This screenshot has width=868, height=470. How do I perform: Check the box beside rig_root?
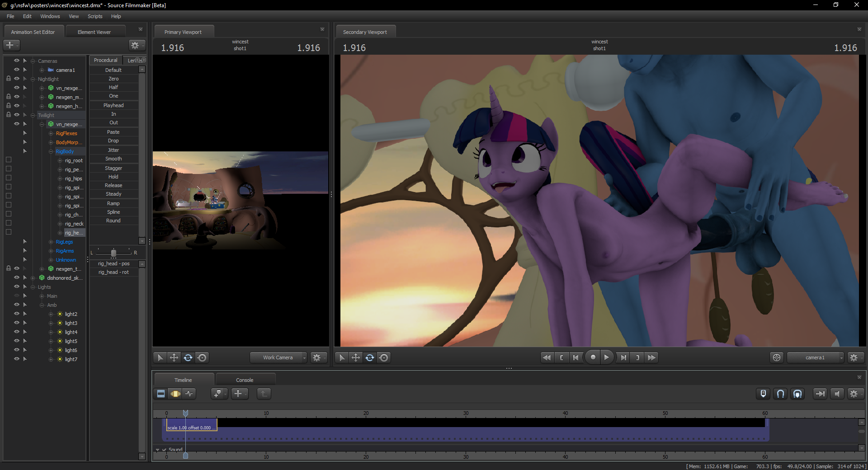(x=9, y=160)
